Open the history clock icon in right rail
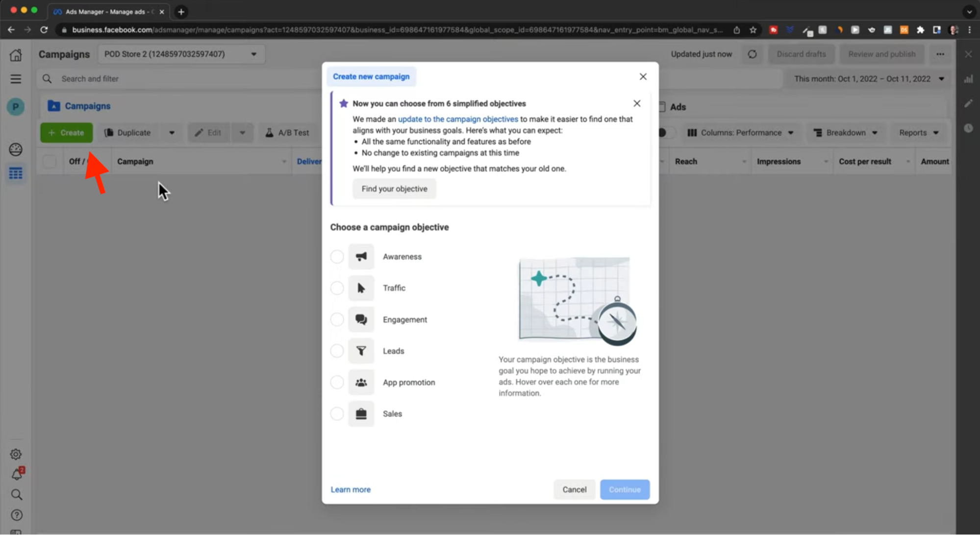 click(968, 128)
